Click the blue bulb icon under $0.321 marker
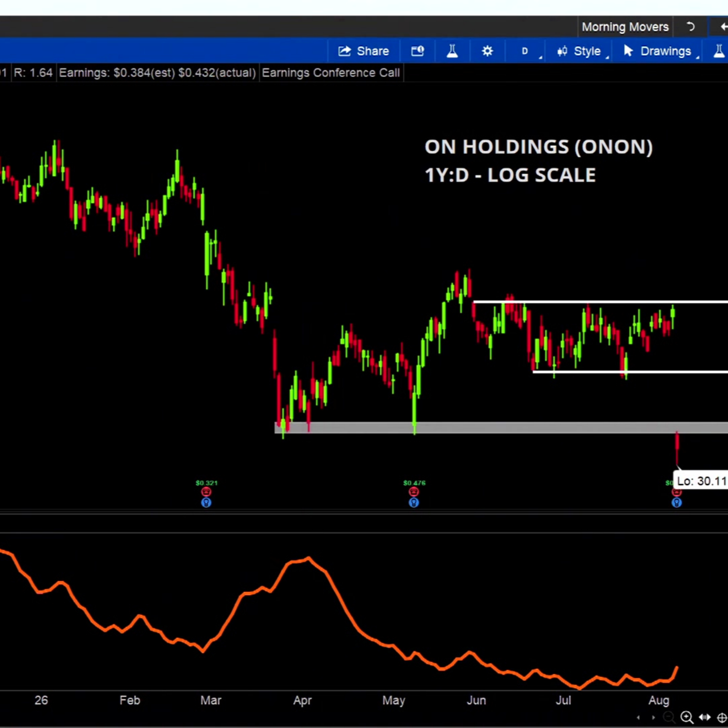The image size is (728, 728). click(x=206, y=502)
